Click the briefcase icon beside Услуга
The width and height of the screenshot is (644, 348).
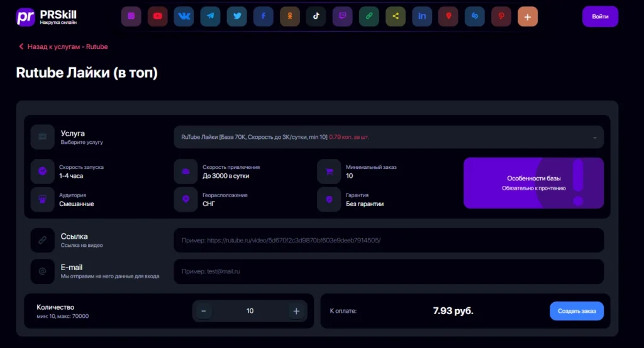42,137
